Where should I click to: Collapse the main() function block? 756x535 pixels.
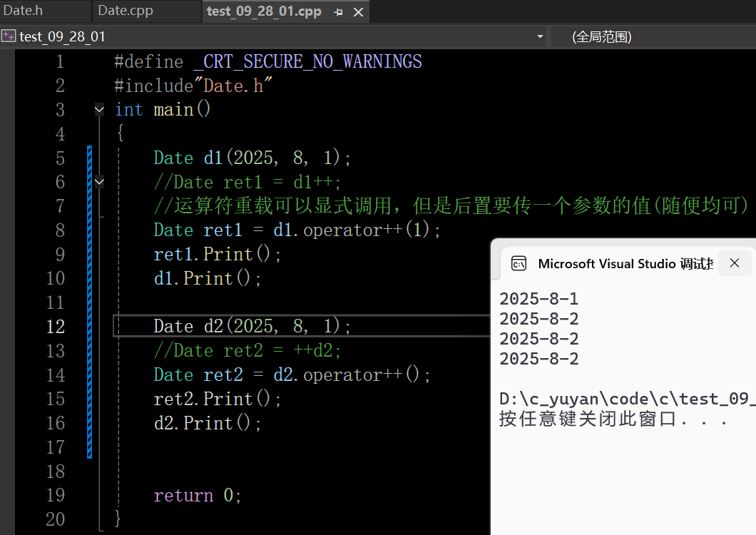click(x=99, y=110)
